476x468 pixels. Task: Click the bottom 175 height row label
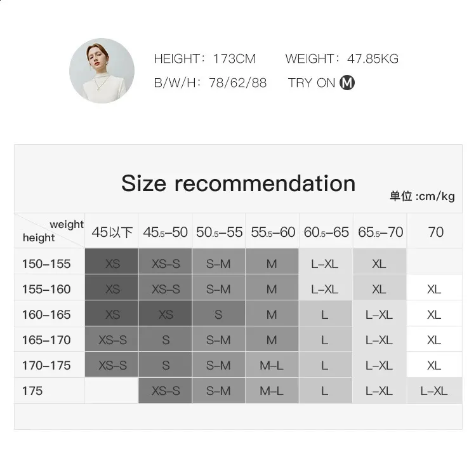click(x=32, y=391)
